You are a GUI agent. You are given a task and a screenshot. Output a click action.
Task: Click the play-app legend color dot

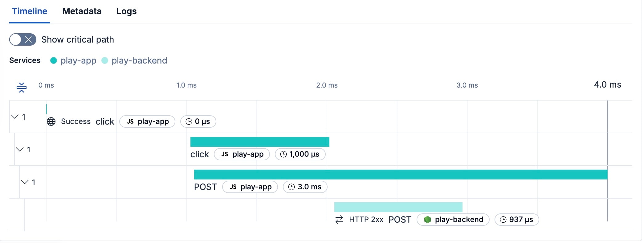(54, 60)
